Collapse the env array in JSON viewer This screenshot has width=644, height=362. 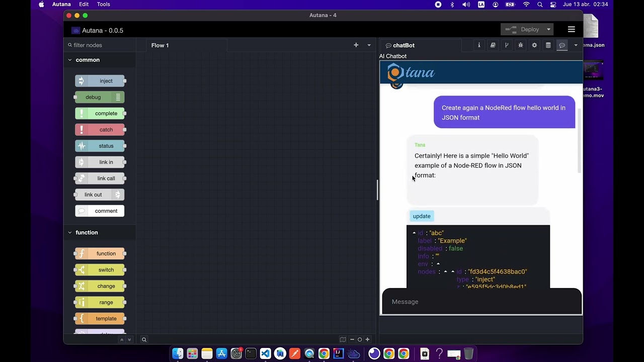point(438,264)
